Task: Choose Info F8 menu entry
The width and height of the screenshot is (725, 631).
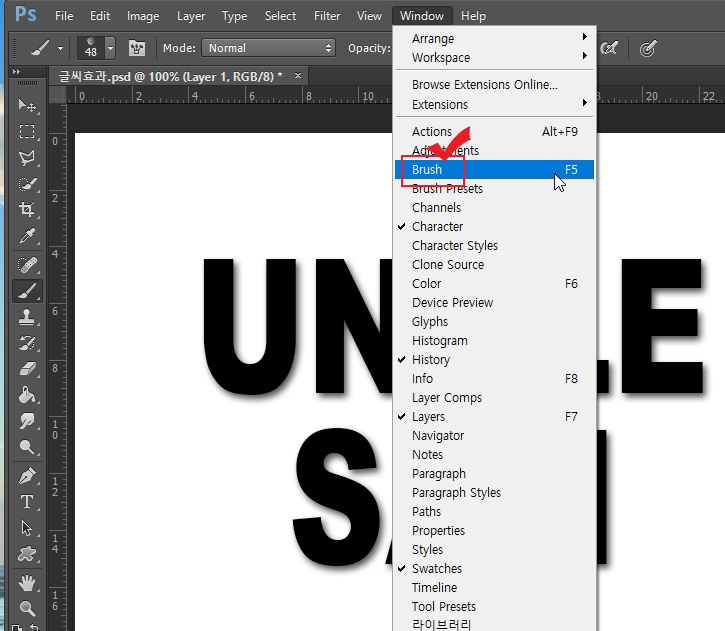Action: tap(494, 378)
